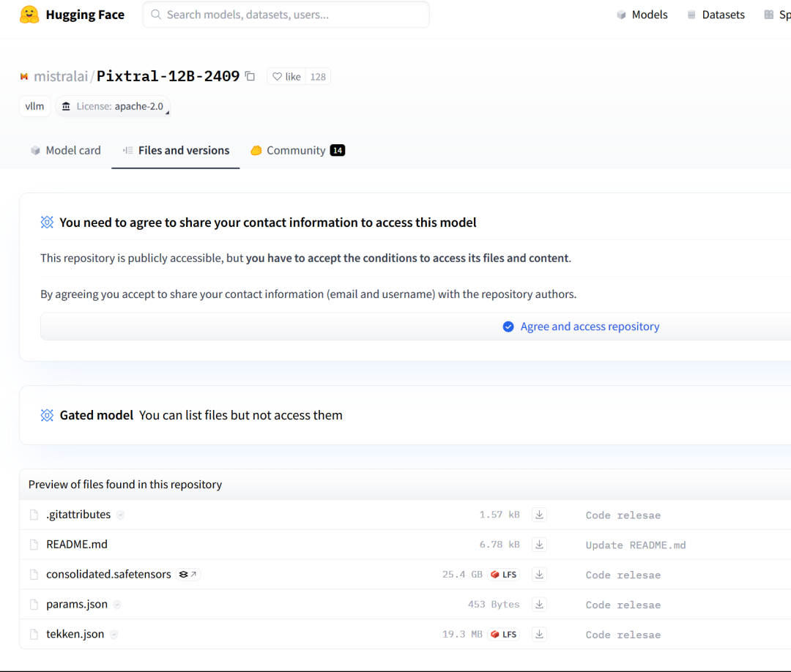
Task: Click the vllm tag
Action: pos(34,106)
